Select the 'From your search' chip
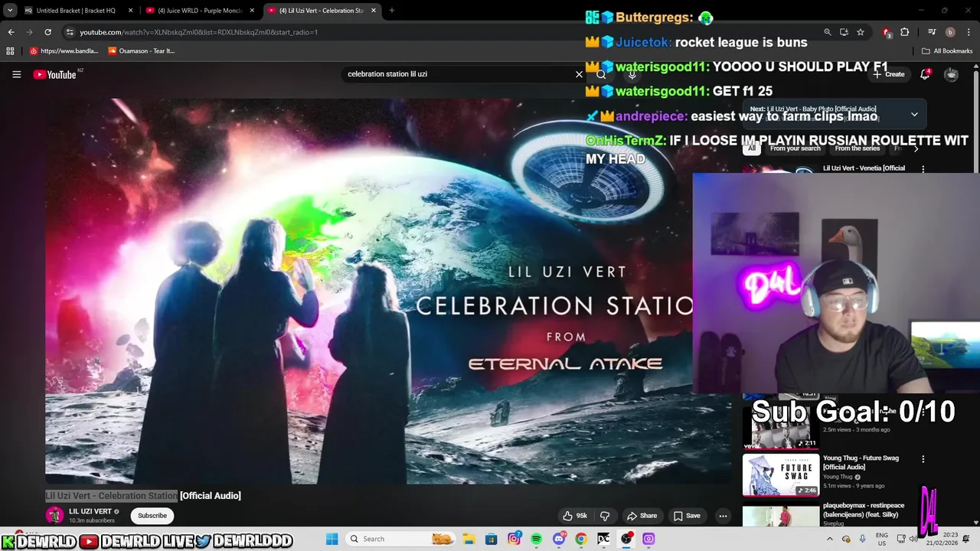This screenshot has height=551, width=980. point(795,148)
